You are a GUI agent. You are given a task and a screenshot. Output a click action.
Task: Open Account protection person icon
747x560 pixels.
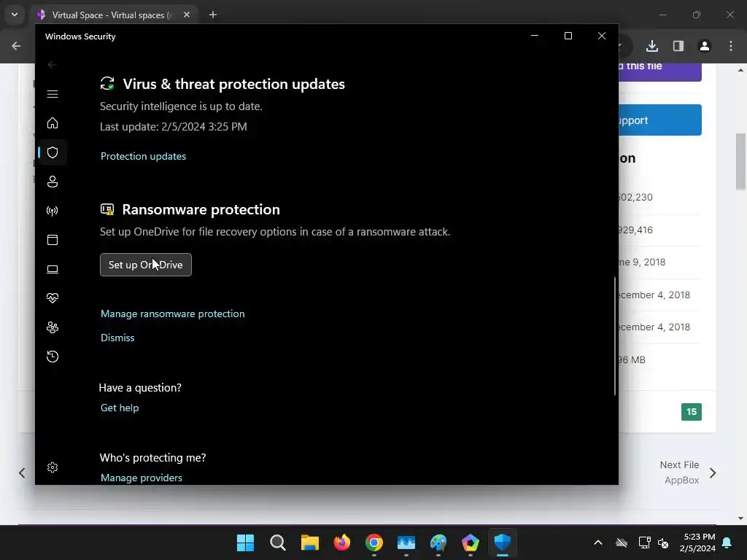[53, 182]
